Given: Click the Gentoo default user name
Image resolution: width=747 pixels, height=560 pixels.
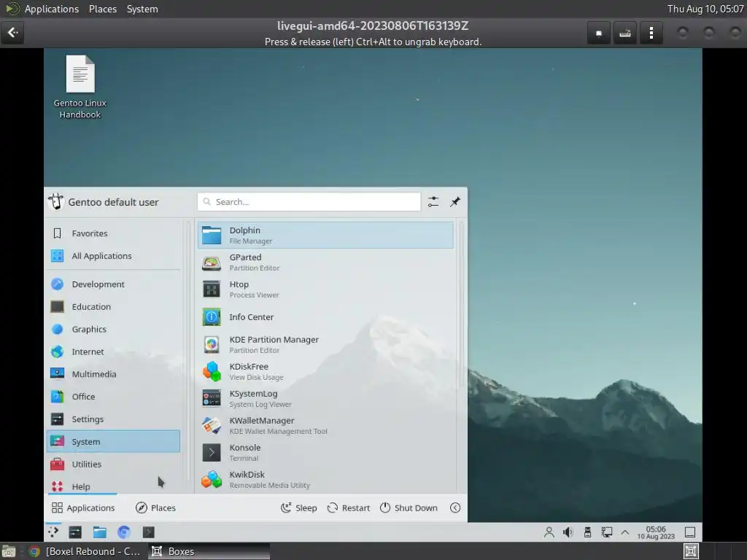Looking at the screenshot, I should [113, 202].
